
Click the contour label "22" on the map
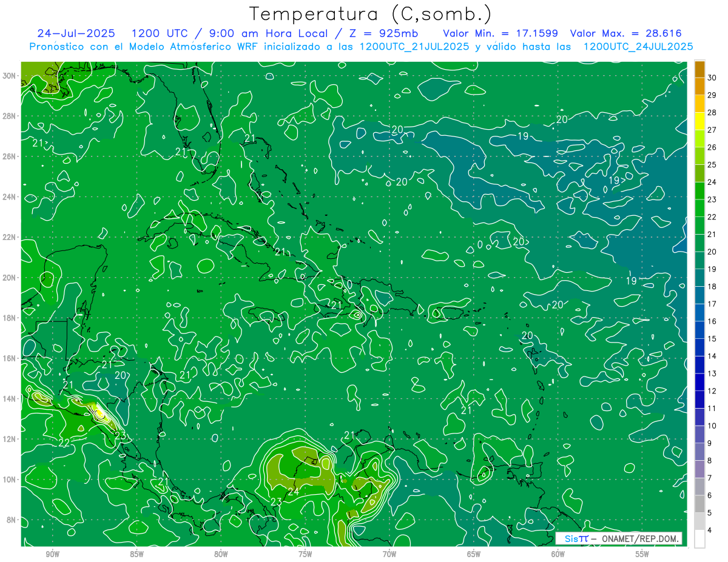coord(64,443)
